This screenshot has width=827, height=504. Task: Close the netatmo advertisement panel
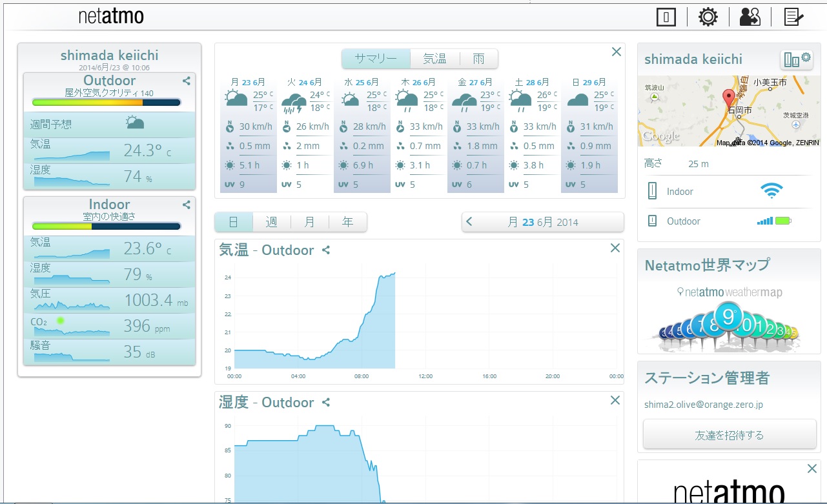(812, 469)
